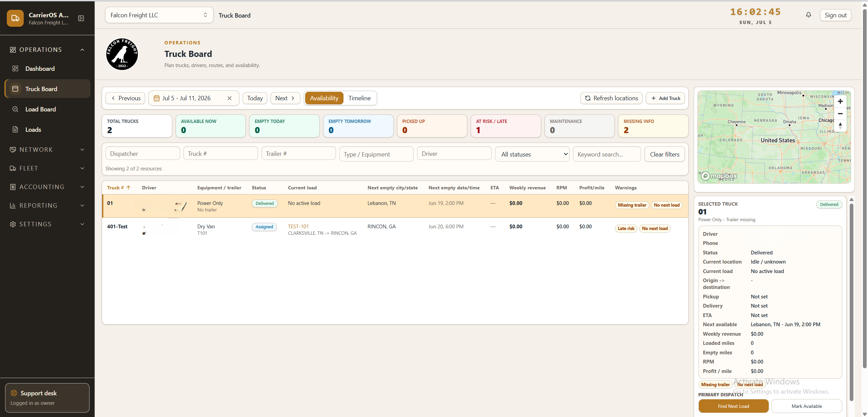Click the Falcon Freight company logo
868x417 pixels.
[x=122, y=54]
